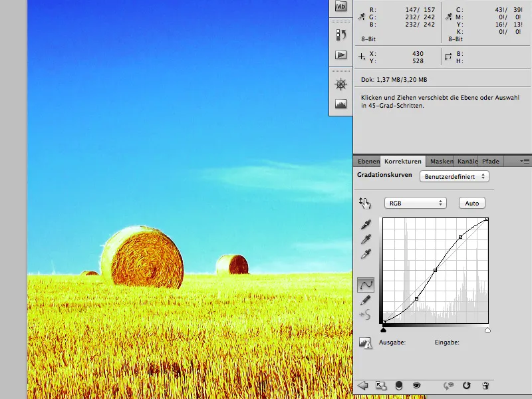The image size is (532, 399).
Task: Click the CMYK readout eyedropper options icon
Action: tap(448, 17)
